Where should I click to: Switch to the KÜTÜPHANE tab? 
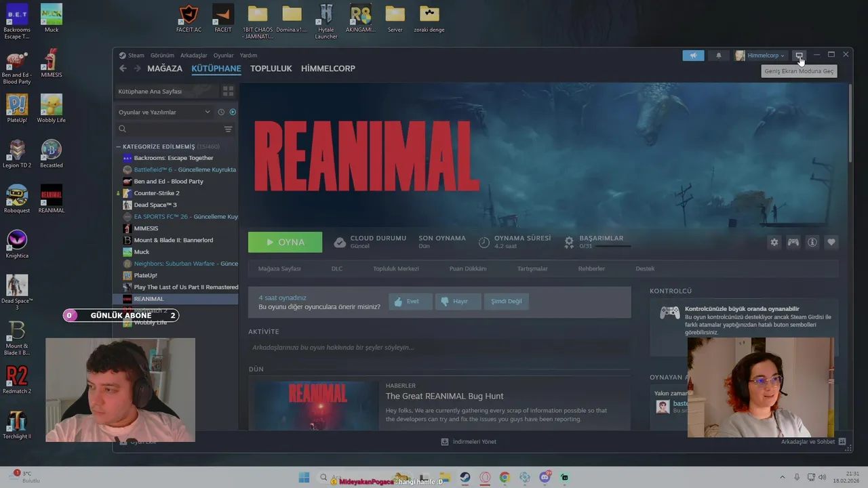click(x=216, y=68)
